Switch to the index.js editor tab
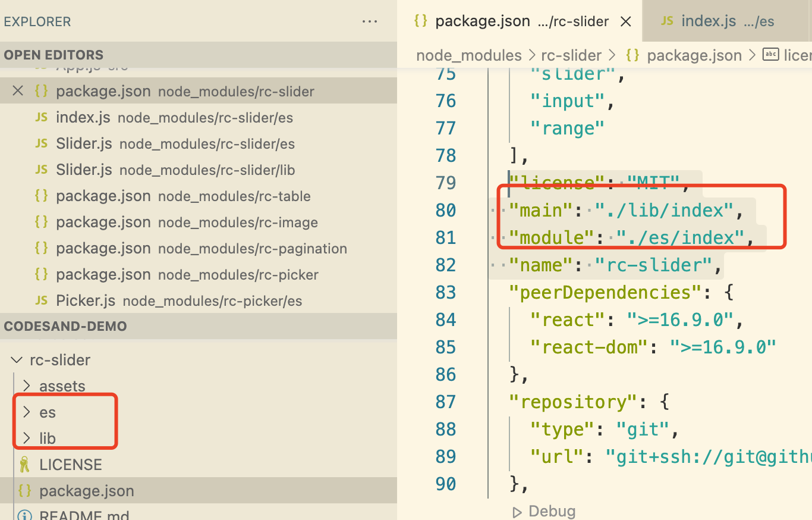Screen dimensions: 812x520 (x=709, y=21)
